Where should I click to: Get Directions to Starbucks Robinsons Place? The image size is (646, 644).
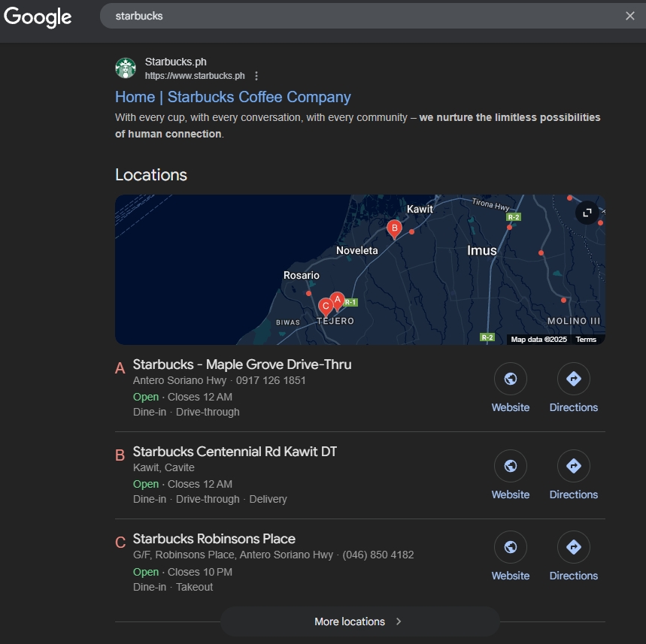point(573,548)
